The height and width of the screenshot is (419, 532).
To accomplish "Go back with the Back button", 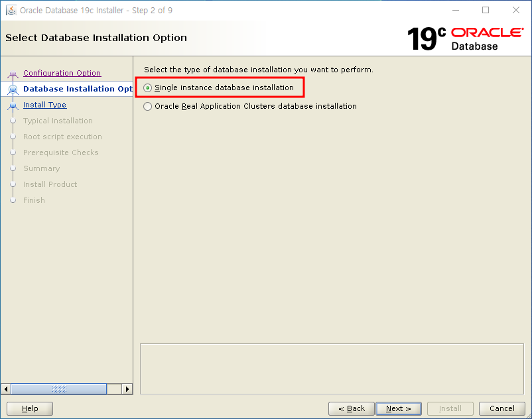I will click(x=352, y=408).
